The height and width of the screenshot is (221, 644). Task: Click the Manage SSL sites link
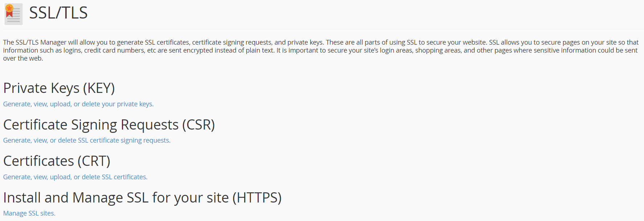click(29, 213)
